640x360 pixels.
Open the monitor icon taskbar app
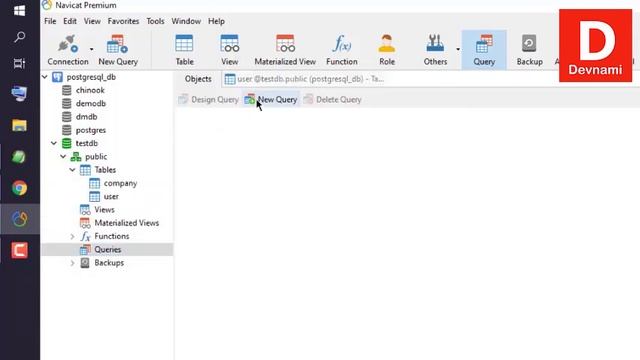19,93
